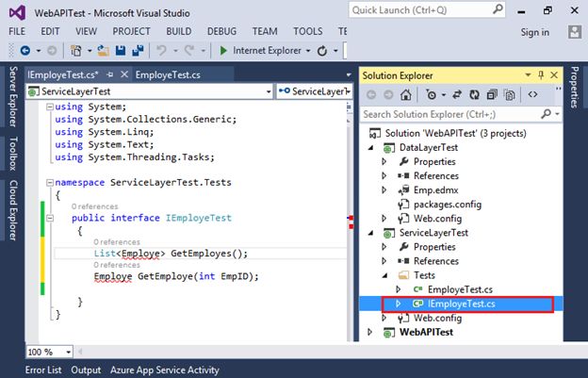588x378 pixels.
Task: Click the Collapse All icon in Solution Explorer
Action: (492, 95)
